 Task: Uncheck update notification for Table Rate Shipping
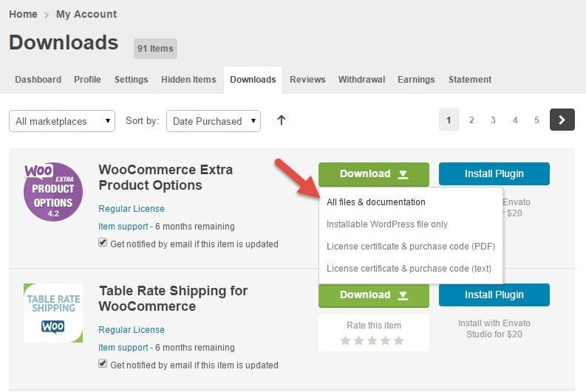103,364
